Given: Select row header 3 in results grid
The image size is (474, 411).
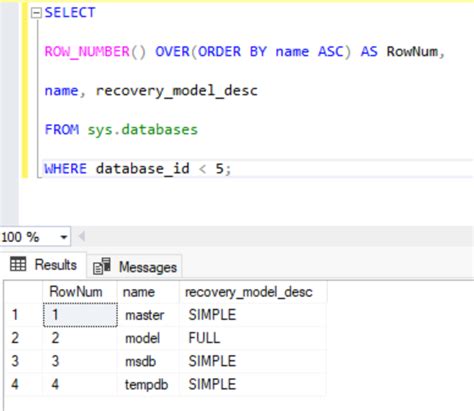Looking at the screenshot, I should coord(23,361).
